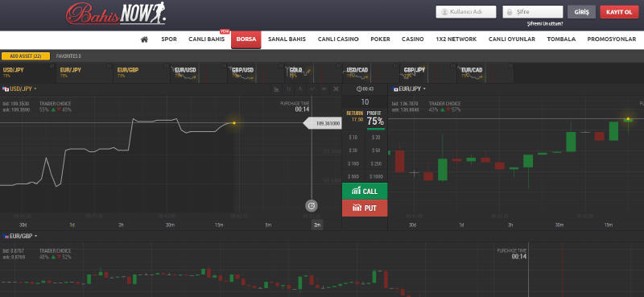The width and height of the screenshot is (644, 297).
Task: Select the EUR/CAD asset tile
Action: pyautogui.click(x=485, y=73)
